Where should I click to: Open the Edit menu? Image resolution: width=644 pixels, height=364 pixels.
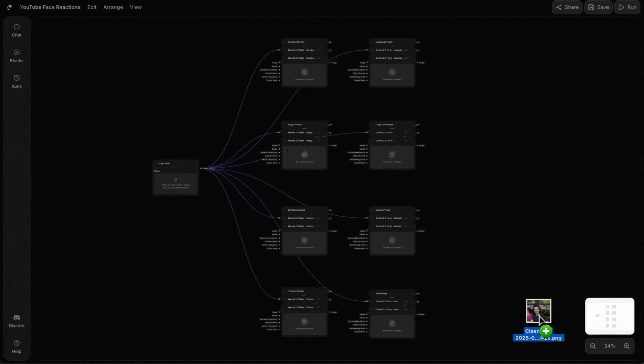[x=92, y=7]
